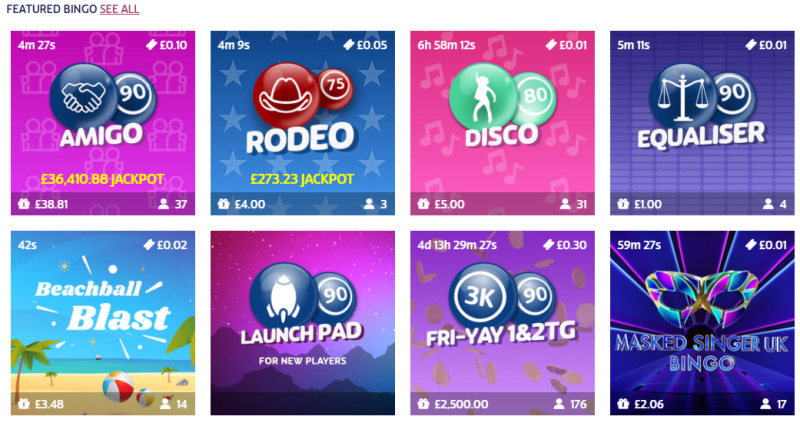Click the dancer ball icon on Disco
800x423 pixels.
pyautogui.click(x=482, y=96)
